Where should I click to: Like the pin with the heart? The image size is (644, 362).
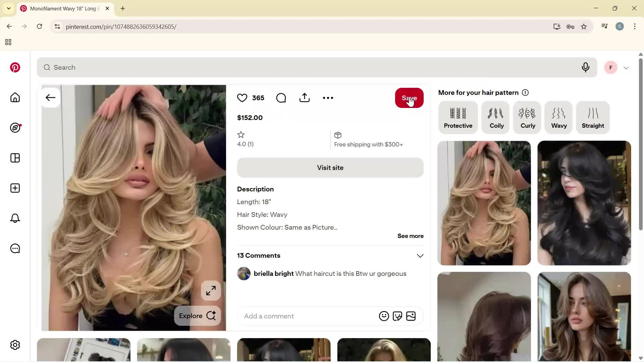pos(242,98)
